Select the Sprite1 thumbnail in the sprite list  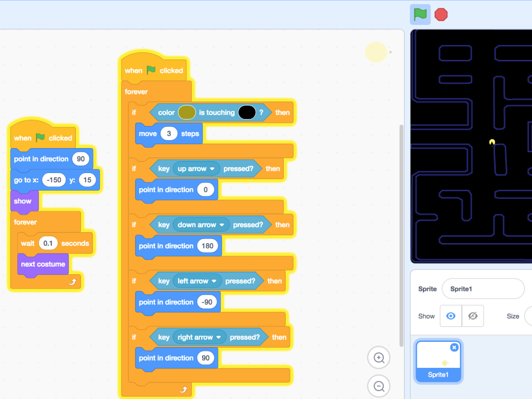(438, 362)
